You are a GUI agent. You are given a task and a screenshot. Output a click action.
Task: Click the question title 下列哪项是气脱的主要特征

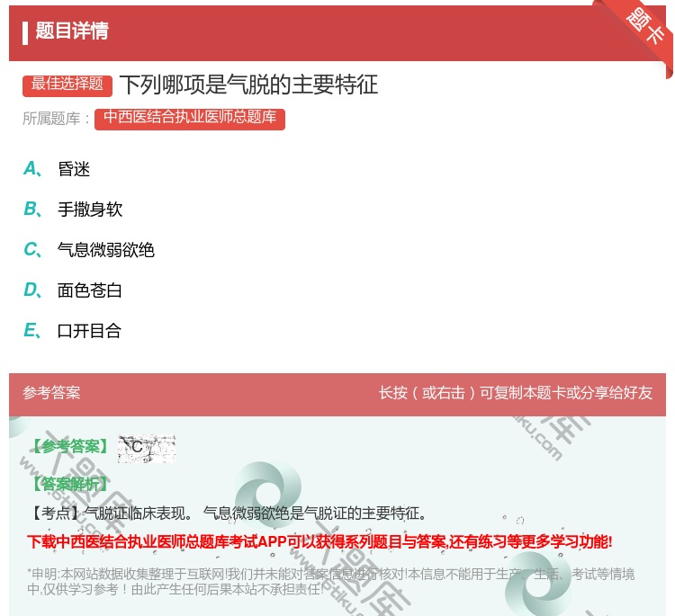coord(248,85)
